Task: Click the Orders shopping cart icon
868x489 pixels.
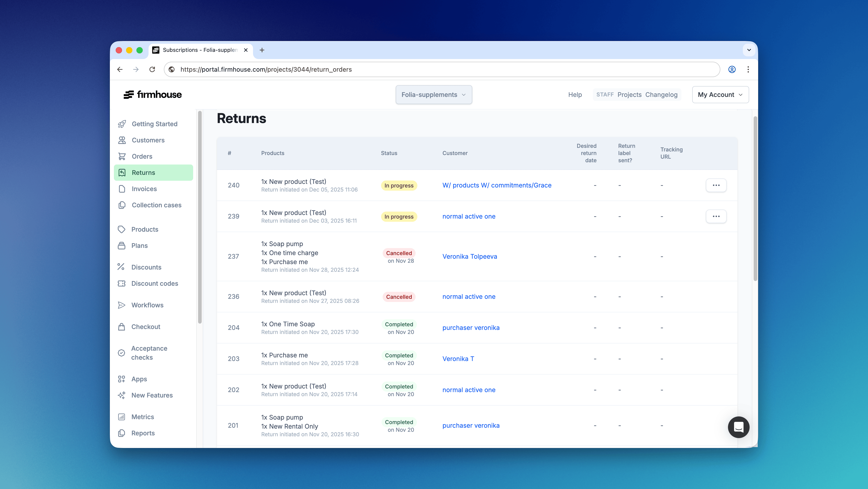Action: (x=122, y=156)
